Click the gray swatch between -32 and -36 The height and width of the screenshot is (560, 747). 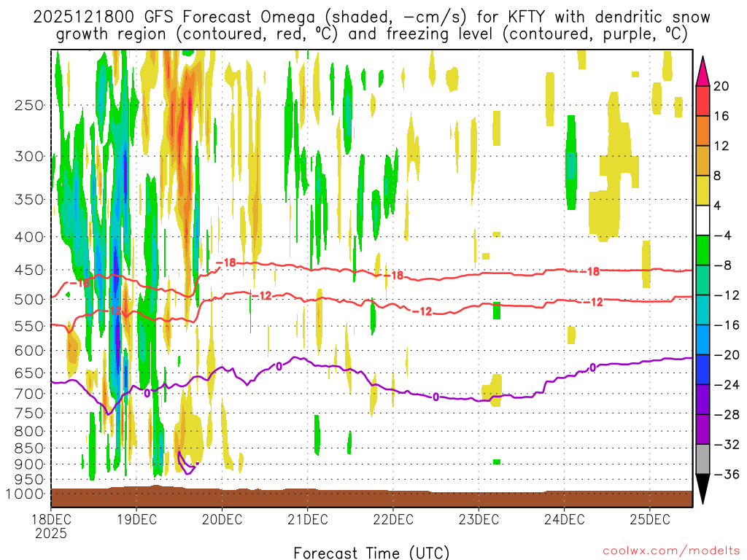(703, 459)
